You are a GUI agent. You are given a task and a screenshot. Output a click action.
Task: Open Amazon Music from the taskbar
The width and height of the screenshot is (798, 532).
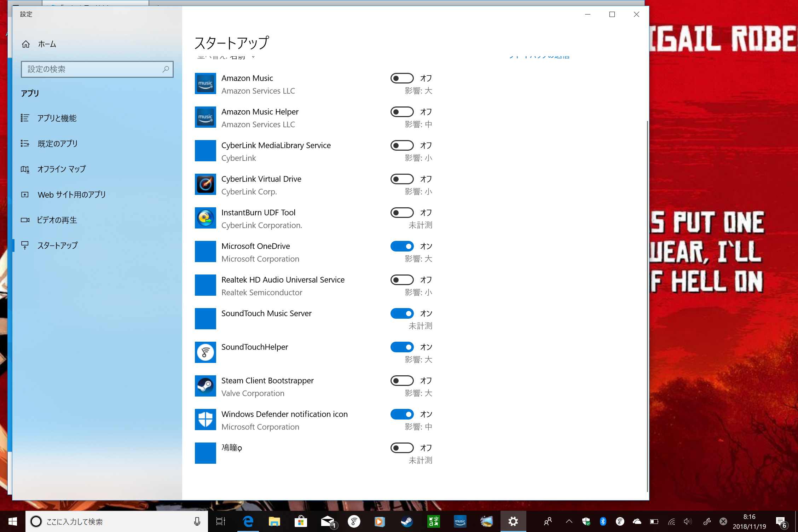(x=460, y=521)
